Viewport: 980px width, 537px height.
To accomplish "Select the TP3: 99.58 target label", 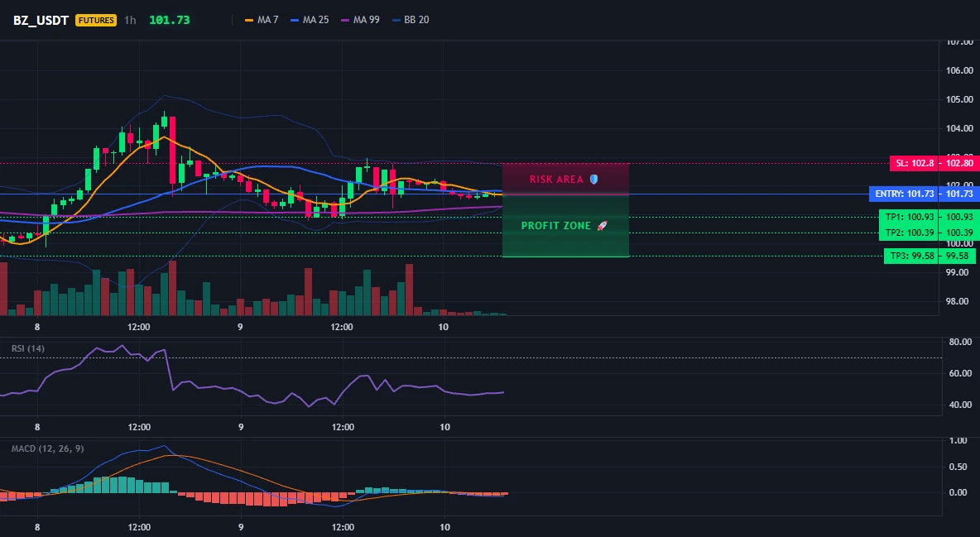I will [911, 256].
